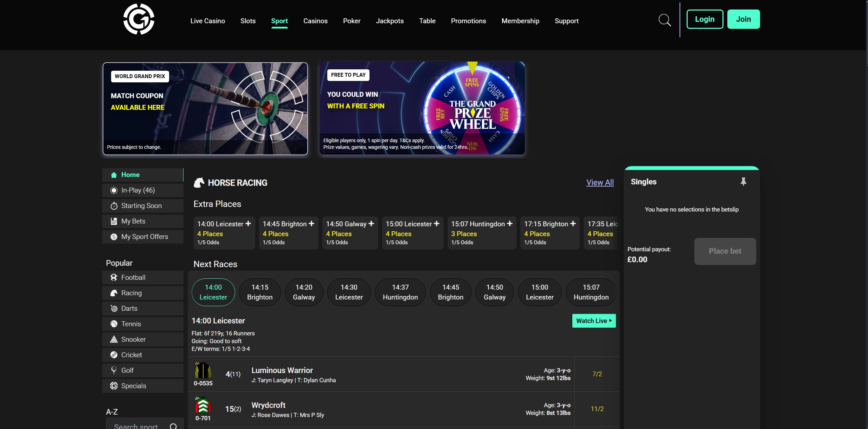The width and height of the screenshot is (868, 429).
Task: Open the World Grand Prix banner
Action: [205, 109]
